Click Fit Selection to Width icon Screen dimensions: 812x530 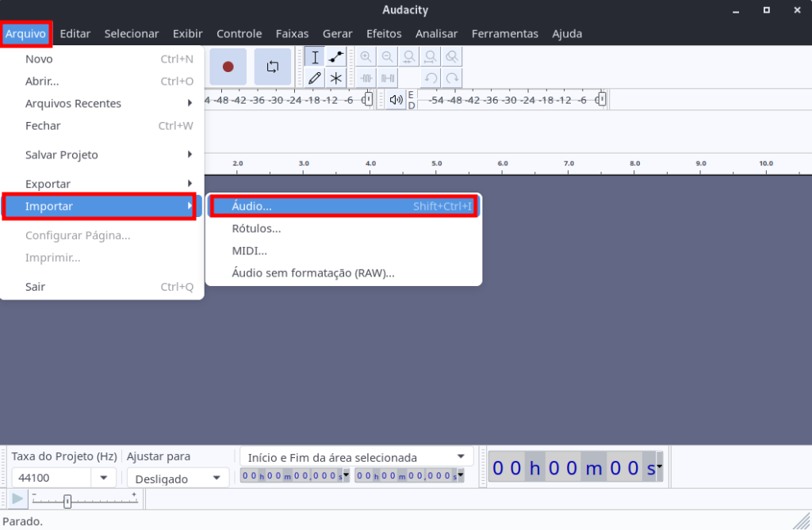409,57
